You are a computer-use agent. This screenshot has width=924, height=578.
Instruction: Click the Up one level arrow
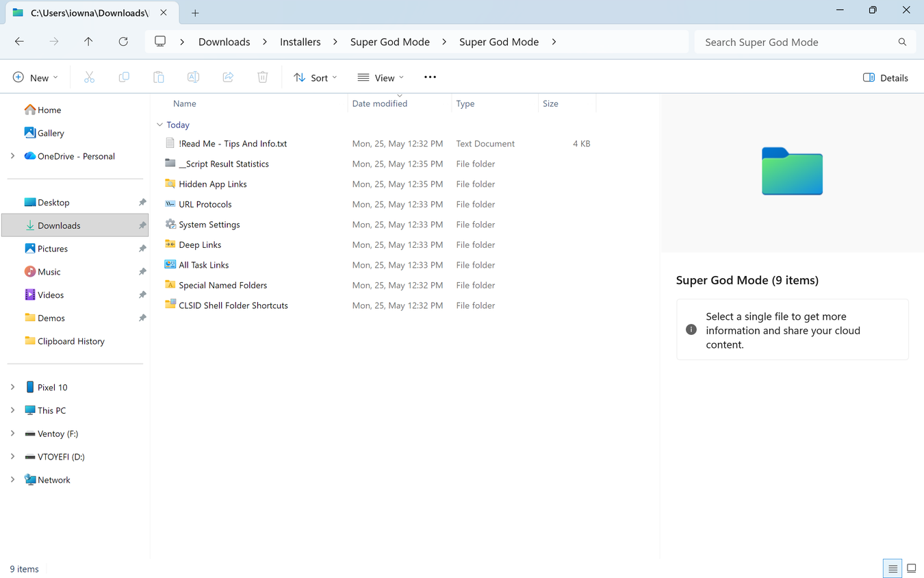click(88, 42)
